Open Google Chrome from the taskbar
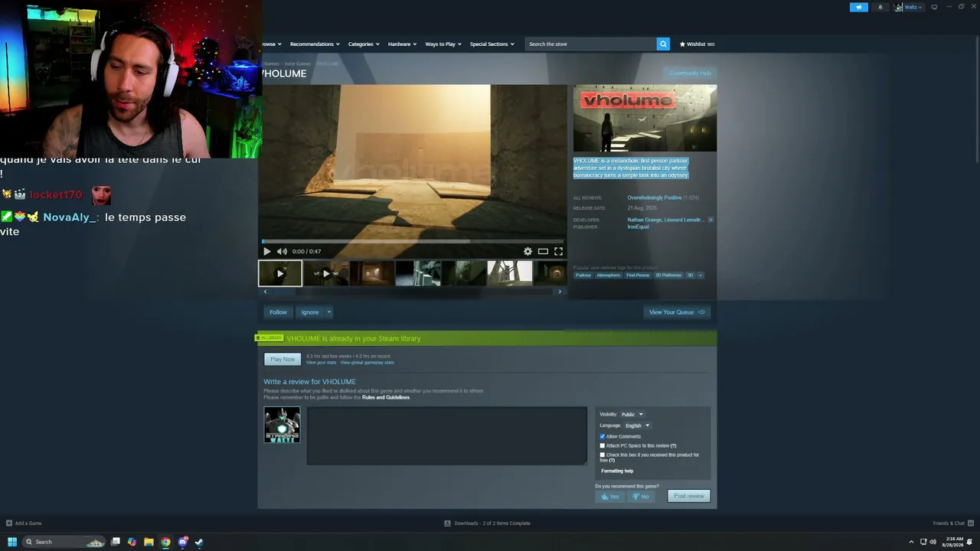 (x=165, y=542)
